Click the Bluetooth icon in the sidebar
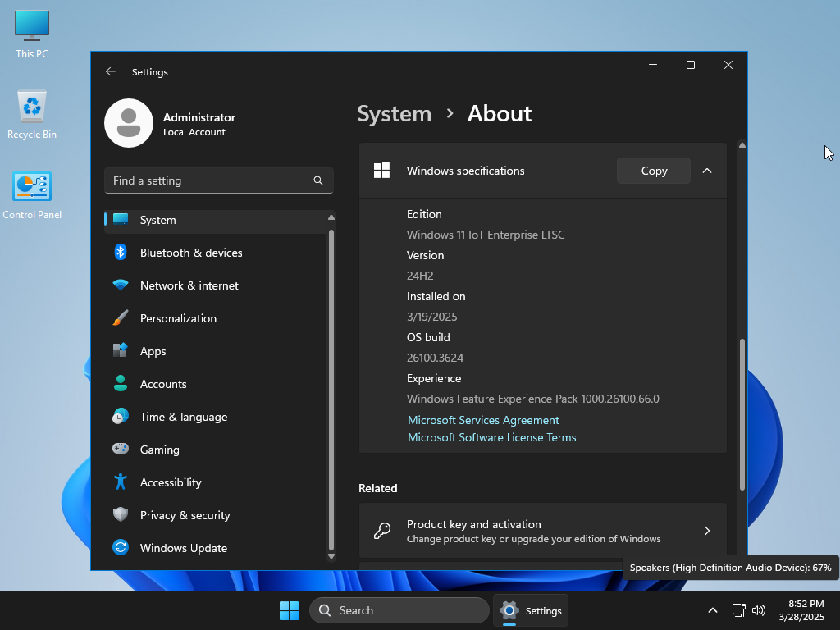Image resolution: width=840 pixels, height=630 pixels. click(x=121, y=253)
